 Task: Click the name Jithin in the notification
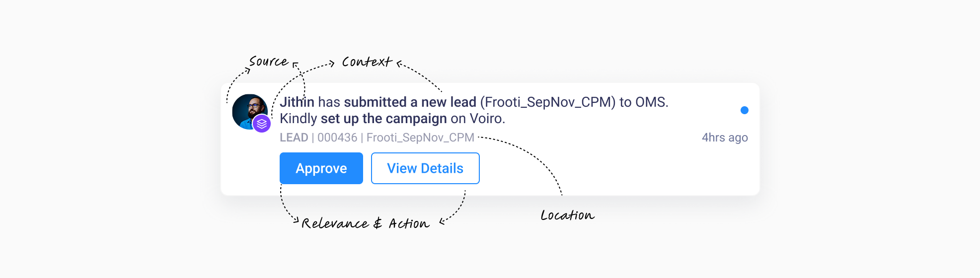tap(297, 102)
